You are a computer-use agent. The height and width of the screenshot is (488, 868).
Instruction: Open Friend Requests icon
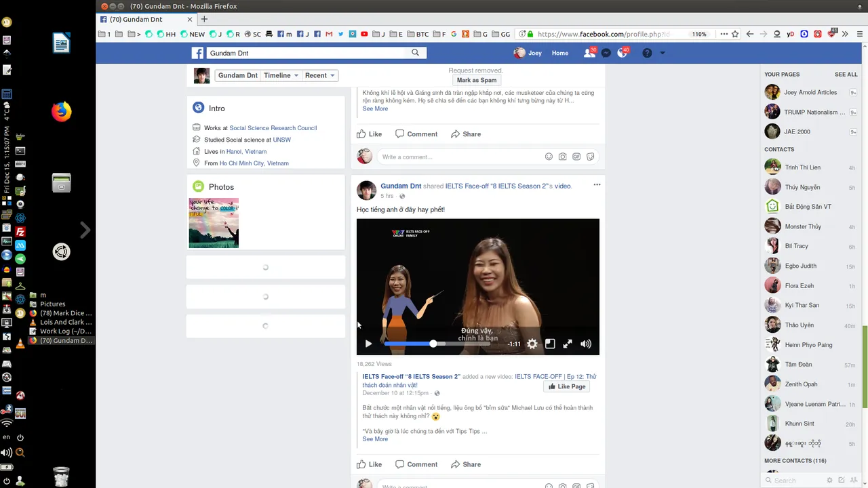click(589, 53)
